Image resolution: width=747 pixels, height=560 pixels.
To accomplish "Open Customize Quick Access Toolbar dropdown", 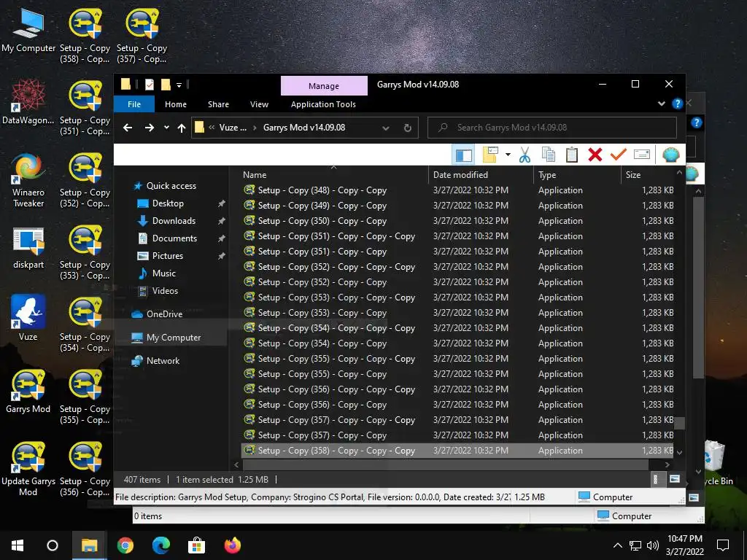I will click(x=179, y=85).
